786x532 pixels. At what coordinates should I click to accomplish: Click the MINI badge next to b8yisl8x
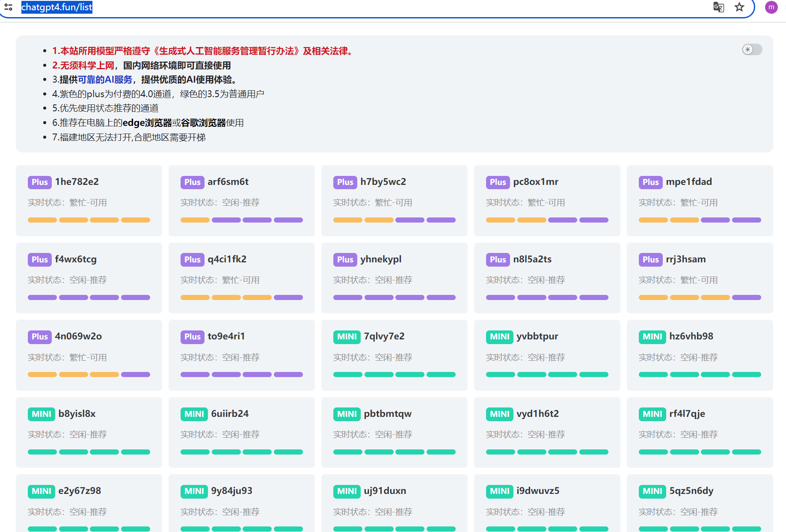pyautogui.click(x=42, y=414)
